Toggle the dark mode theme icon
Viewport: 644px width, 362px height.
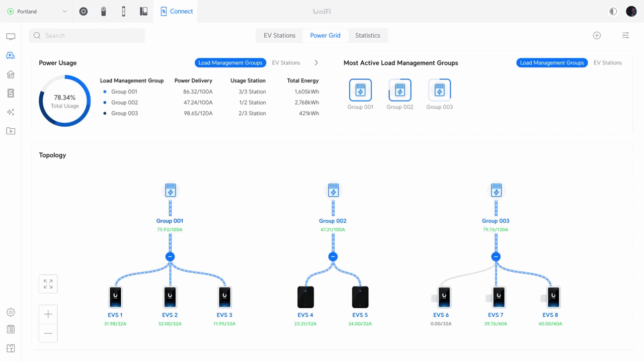tap(613, 12)
